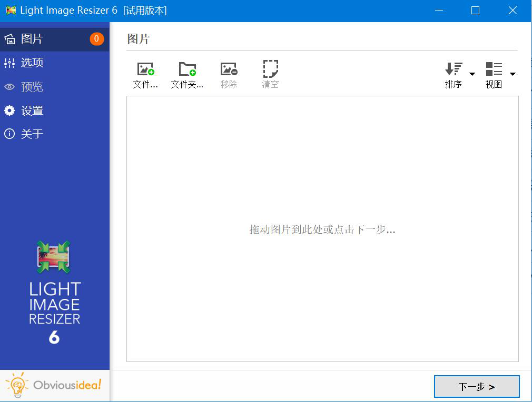This screenshot has height=402, width=532.
Task: Click the image drop area placeholder text
Action: tap(322, 229)
